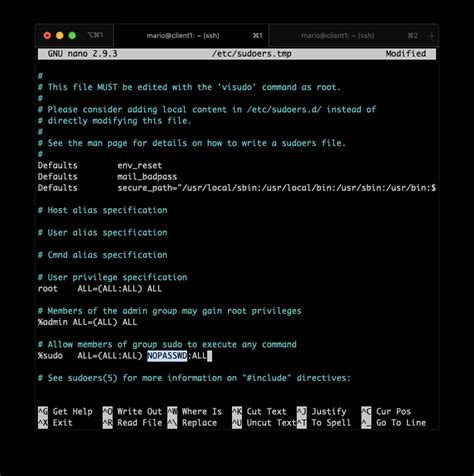Click the '/etc/sudoers.tmp' file name in header

pyautogui.click(x=252, y=54)
